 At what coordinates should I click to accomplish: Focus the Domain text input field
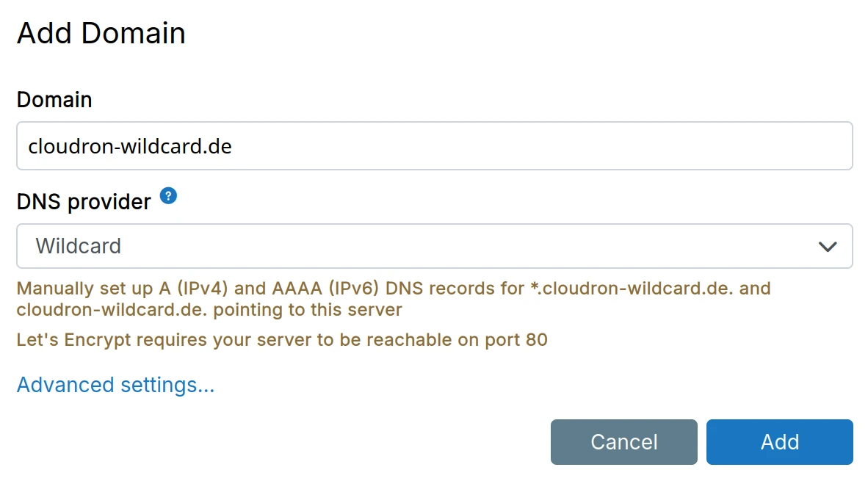pyautogui.click(x=514, y=146)
